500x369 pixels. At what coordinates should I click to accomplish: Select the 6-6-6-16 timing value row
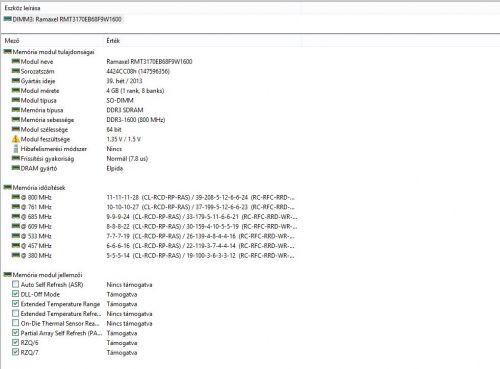(x=201, y=246)
